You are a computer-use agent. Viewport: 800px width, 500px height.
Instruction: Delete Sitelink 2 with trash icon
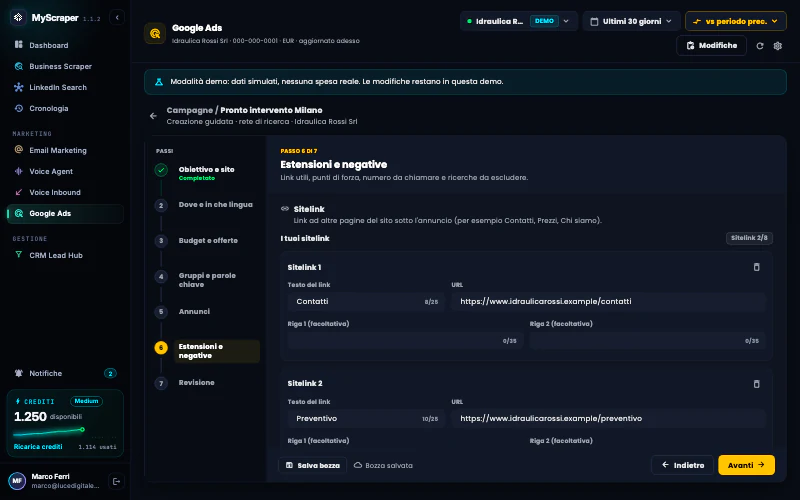[x=757, y=384]
